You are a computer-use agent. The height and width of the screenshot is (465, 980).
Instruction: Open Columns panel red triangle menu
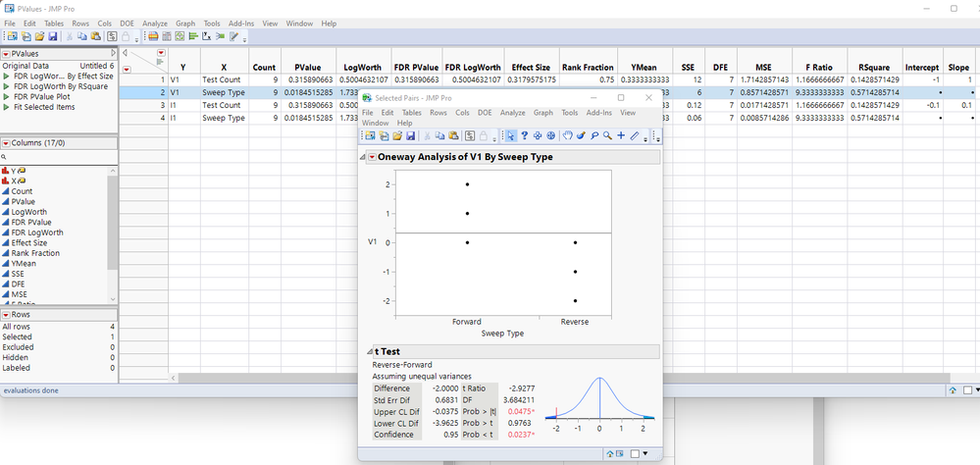6,143
